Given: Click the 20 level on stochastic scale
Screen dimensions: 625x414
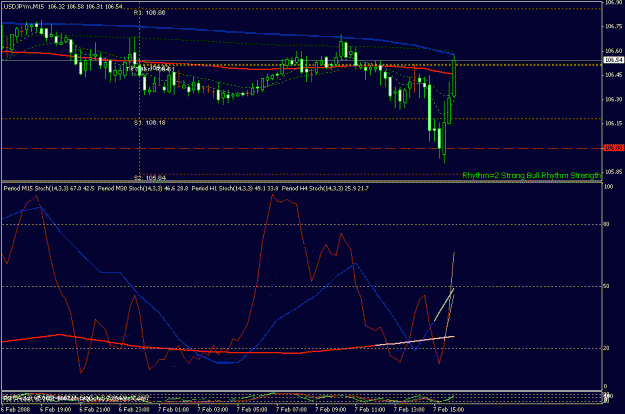Looking at the screenshot, I should [x=607, y=348].
